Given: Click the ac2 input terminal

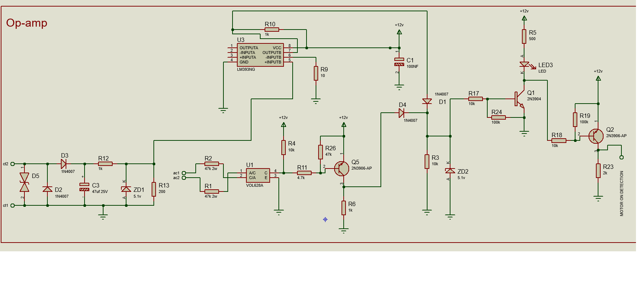Looking at the screenshot, I should [184, 178].
